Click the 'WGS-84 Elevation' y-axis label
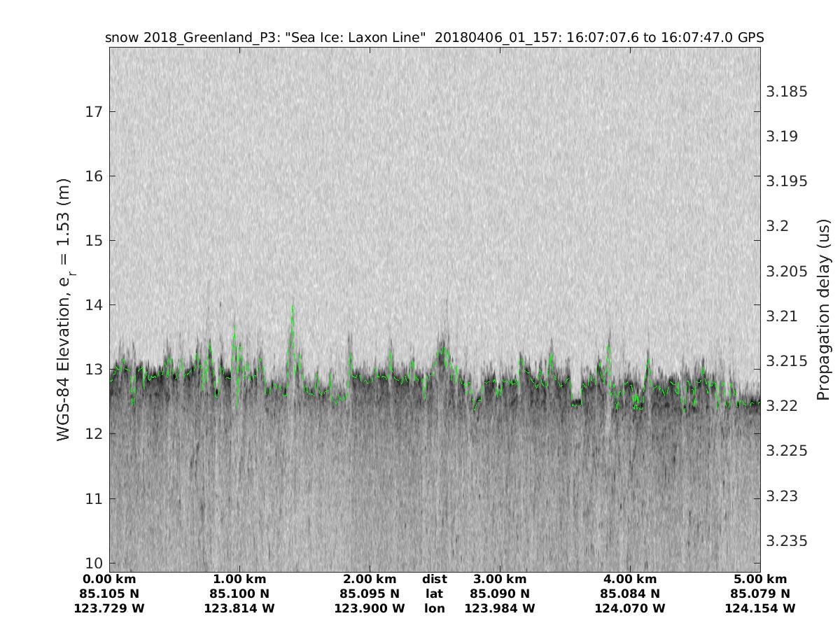The height and width of the screenshot is (630, 840). coord(64,309)
